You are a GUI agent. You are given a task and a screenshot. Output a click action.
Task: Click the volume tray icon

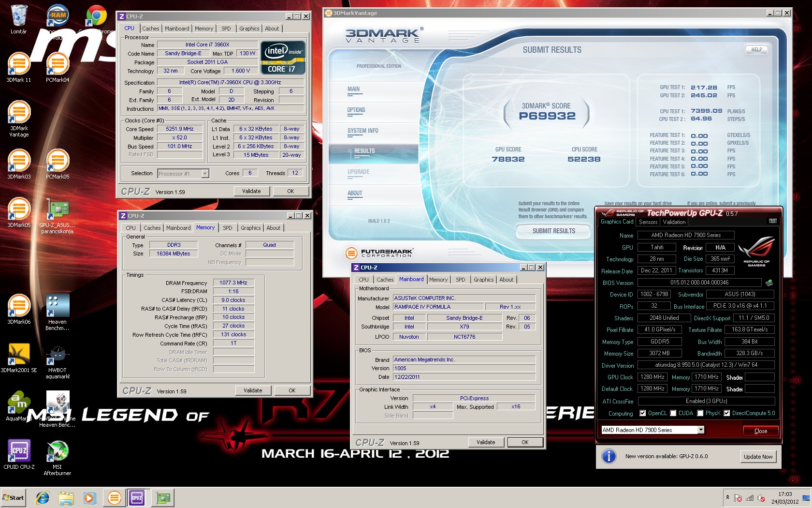coord(761,498)
